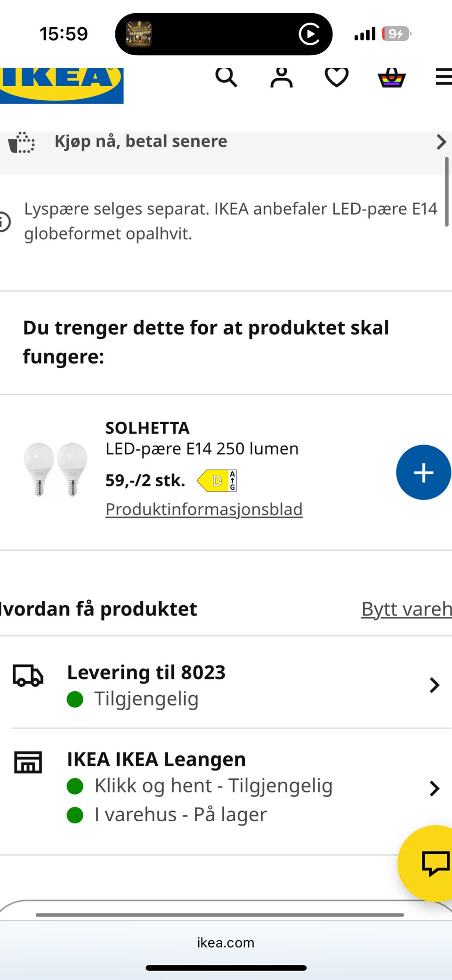Open the hamburger menu
Screen dimensions: 452x980
coord(444,77)
